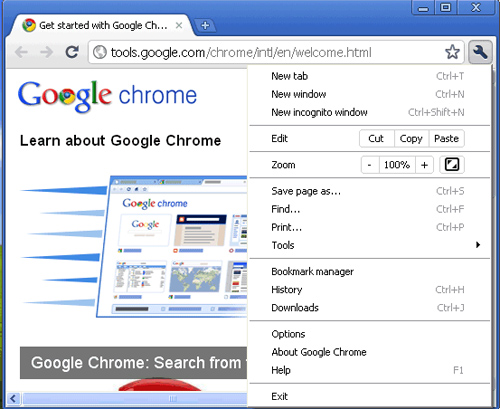500x409 pixels.
Task: Click the globe site icon in address bar
Action: tap(100, 52)
